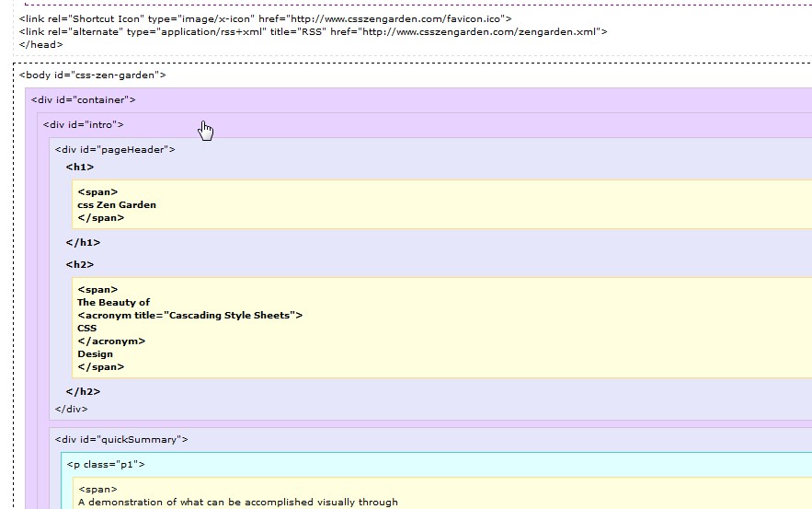Click the closing /h2 tag
812x509 pixels.
pos(83,391)
